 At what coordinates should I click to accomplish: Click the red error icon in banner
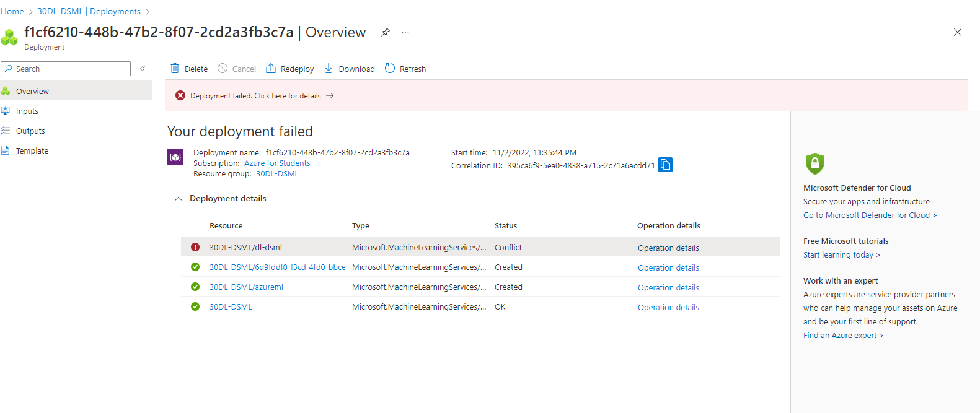180,95
